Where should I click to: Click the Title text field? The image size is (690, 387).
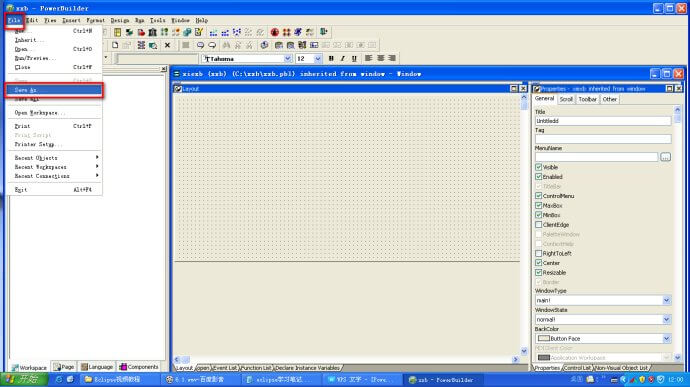(603, 121)
